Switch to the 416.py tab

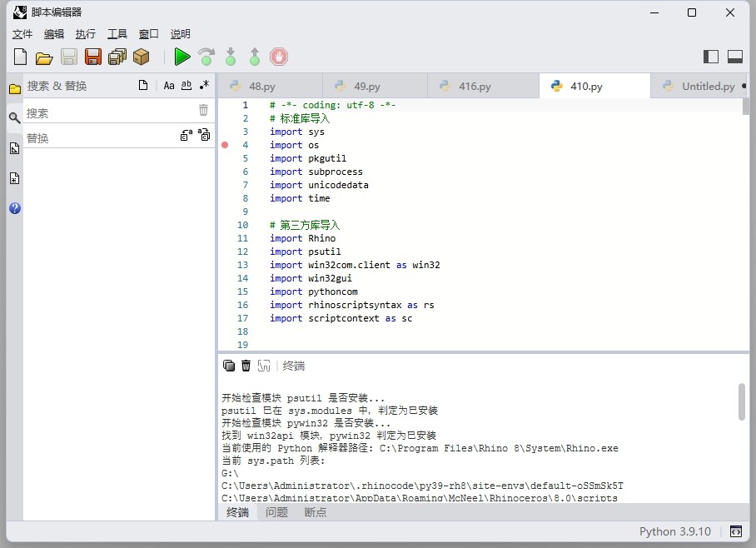click(x=483, y=86)
